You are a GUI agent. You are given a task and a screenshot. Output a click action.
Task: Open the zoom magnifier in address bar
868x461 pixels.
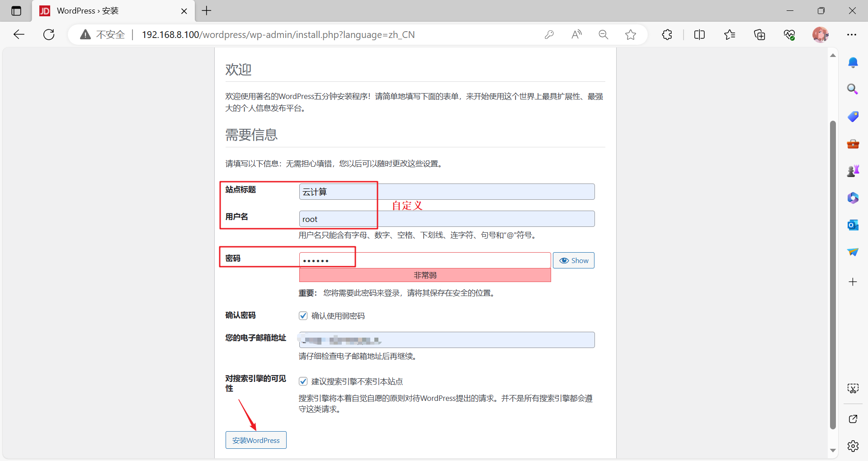pos(604,34)
